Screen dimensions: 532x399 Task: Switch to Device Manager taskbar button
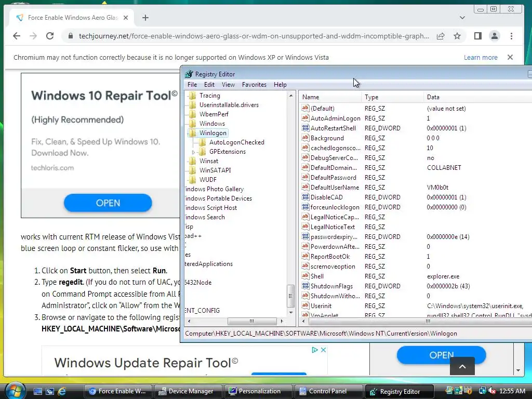click(x=188, y=391)
